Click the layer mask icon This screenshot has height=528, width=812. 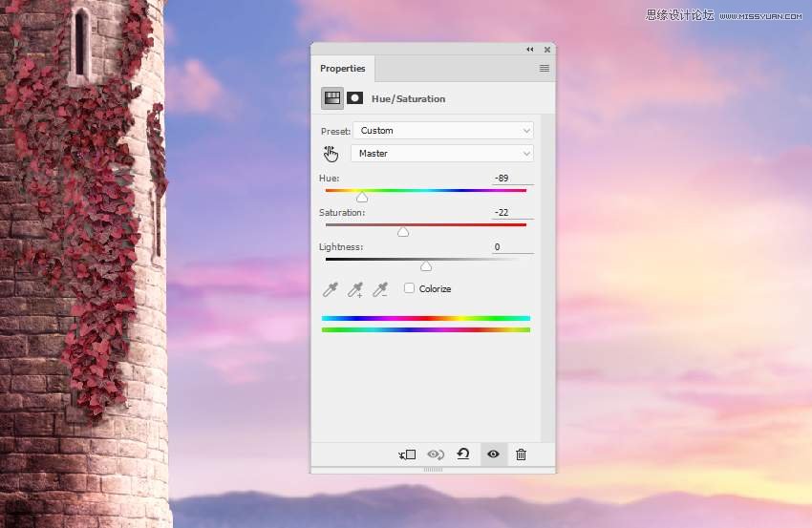pyautogui.click(x=354, y=98)
